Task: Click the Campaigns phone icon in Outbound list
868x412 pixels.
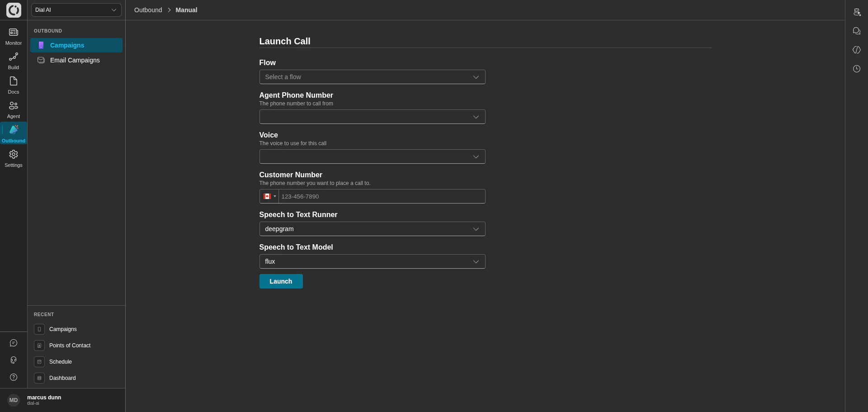Action: (x=41, y=45)
